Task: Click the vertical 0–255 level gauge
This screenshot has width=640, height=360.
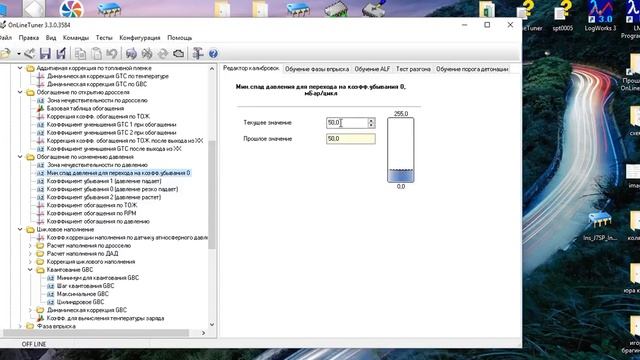Action: coord(400,150)
